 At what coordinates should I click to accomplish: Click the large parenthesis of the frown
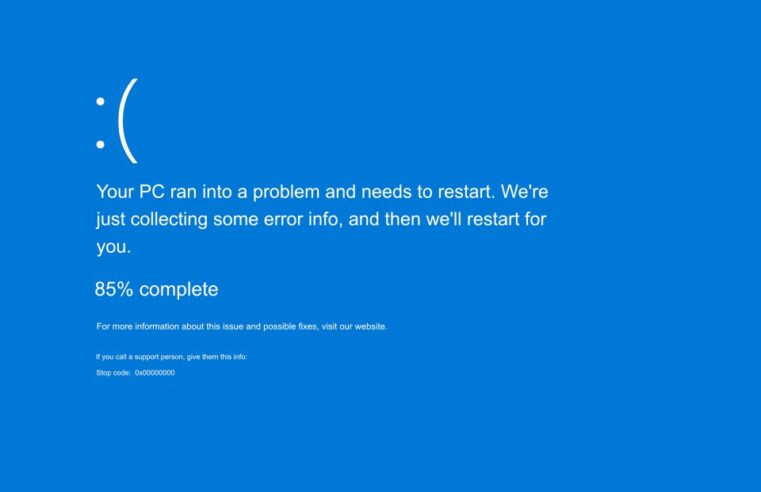coord(128,121)
